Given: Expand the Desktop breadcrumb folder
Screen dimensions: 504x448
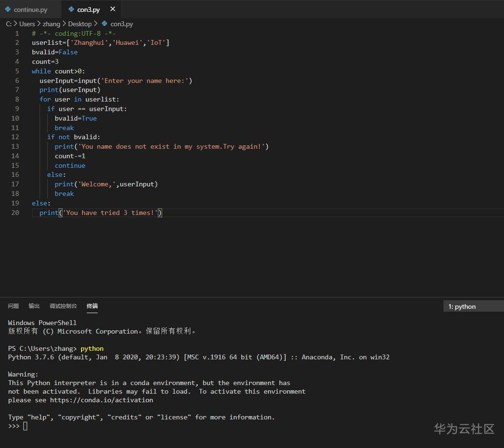Looking at the screenshot, I should 80,24.
